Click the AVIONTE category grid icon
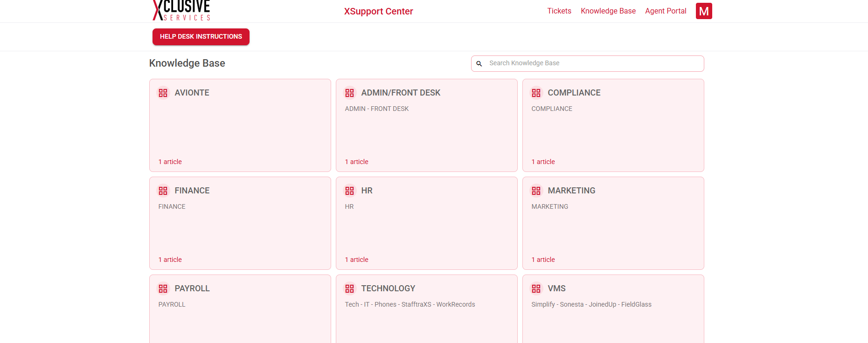The image size is (868, 343). [x=163, y=93]
